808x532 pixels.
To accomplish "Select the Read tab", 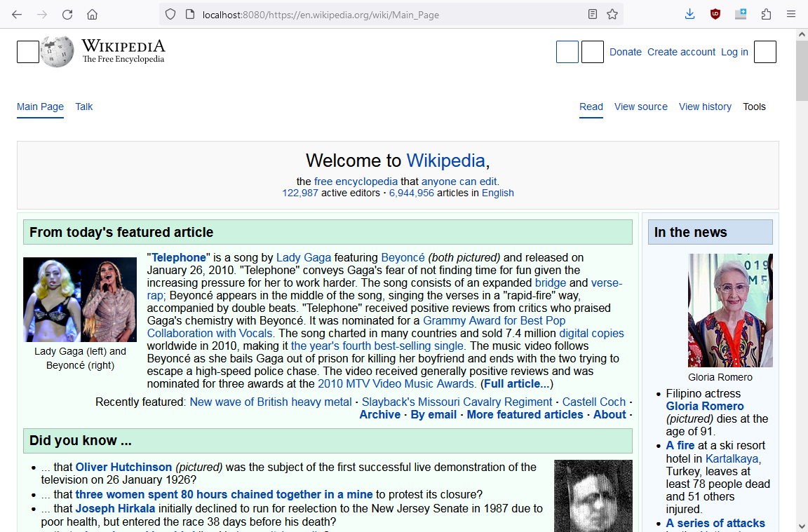I will [591, 107].
